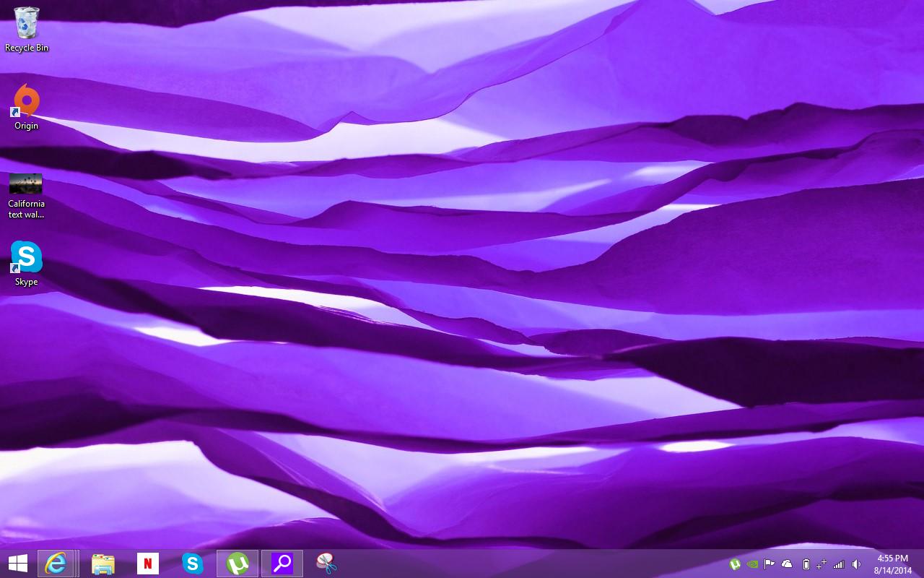The image size is (924, 578).
Task: Open the purple Search app on the taskbar
Action: point(282,564)
